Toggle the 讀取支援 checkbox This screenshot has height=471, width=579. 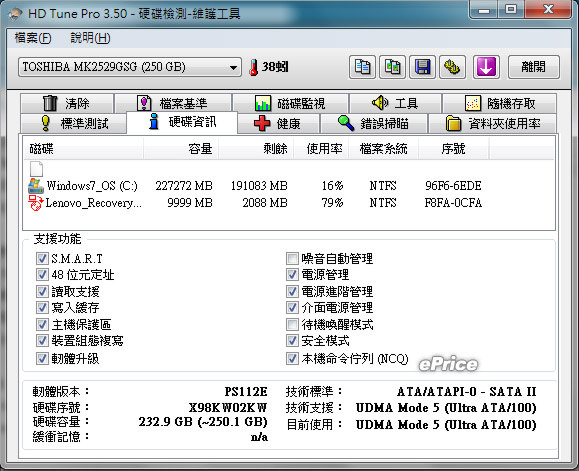(42, 292)
